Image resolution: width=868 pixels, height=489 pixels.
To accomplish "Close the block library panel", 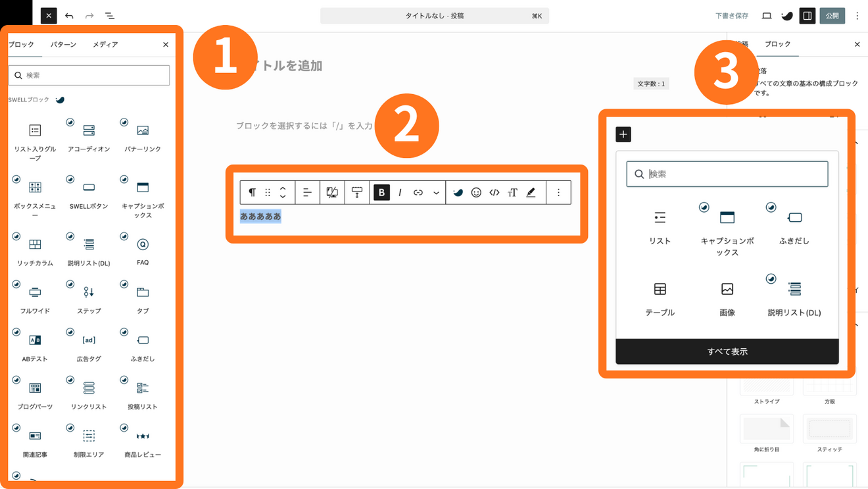I will (166, 45).
